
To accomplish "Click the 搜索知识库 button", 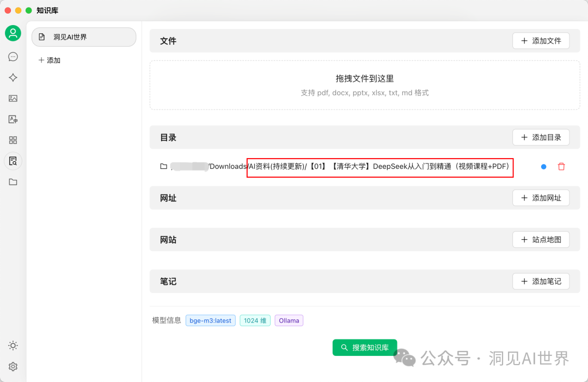I will (x=364, y=348).
